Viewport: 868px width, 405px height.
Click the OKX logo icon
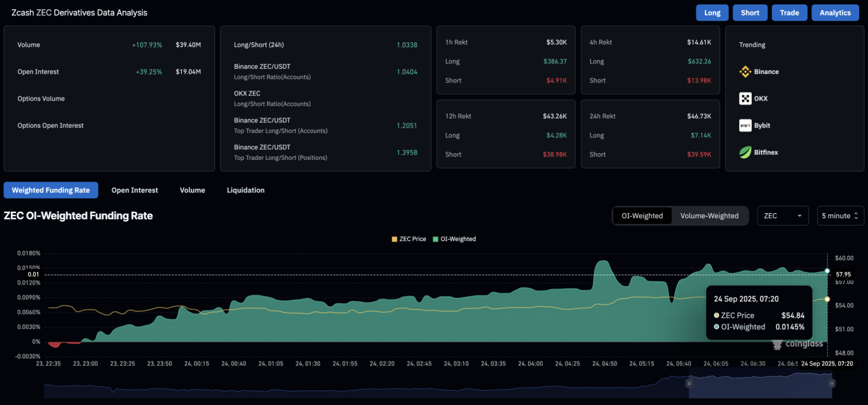pyautogui.click(x=745, y=99)
